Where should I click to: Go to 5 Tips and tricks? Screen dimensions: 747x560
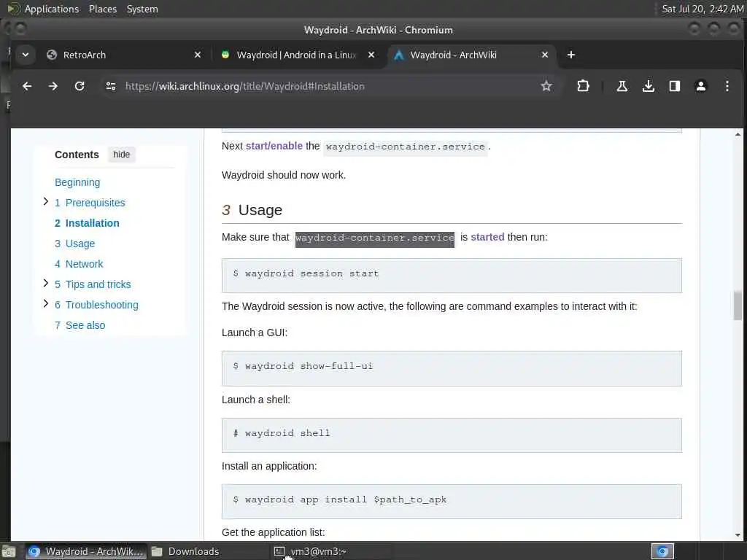[x=93, y=285]
